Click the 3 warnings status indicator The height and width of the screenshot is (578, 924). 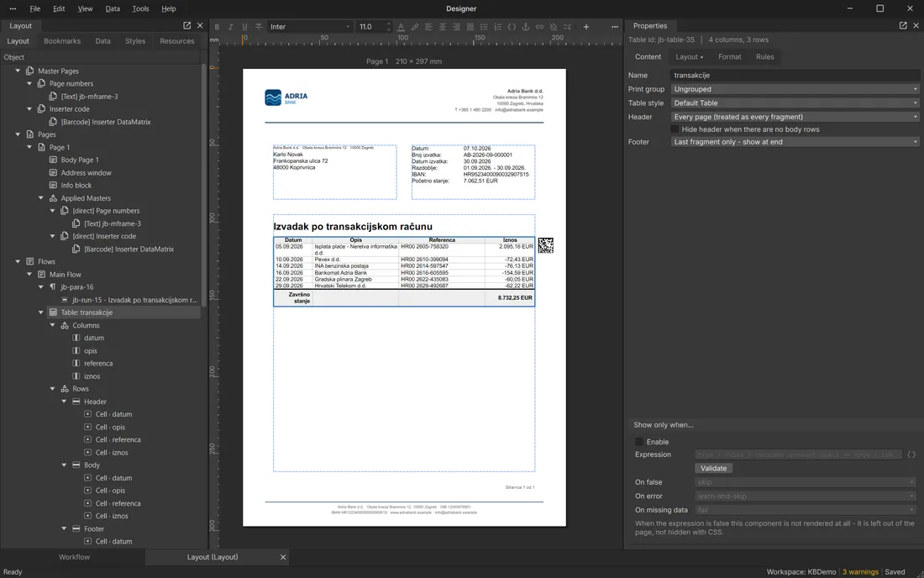860,572
